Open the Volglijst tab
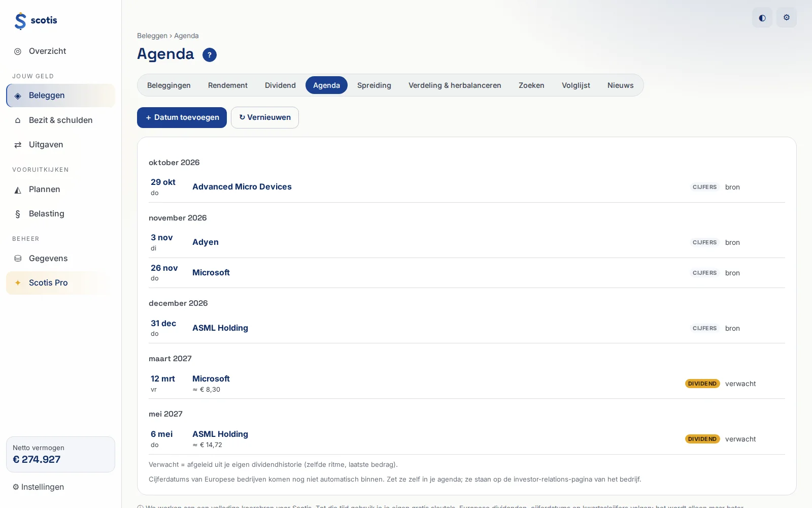Image resolution: width=812 pixels, height=508 pixels. coord(576,85)
